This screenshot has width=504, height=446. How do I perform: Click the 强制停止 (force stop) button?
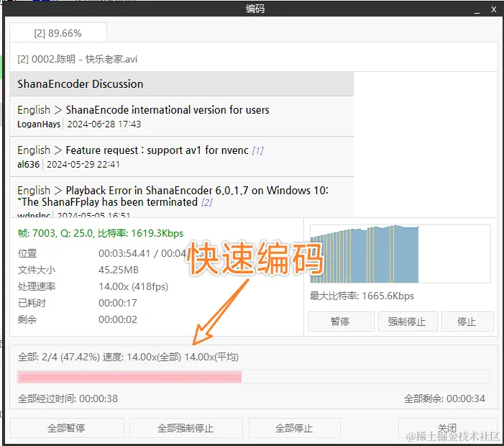pyautogui.click(x=408, y=322)
